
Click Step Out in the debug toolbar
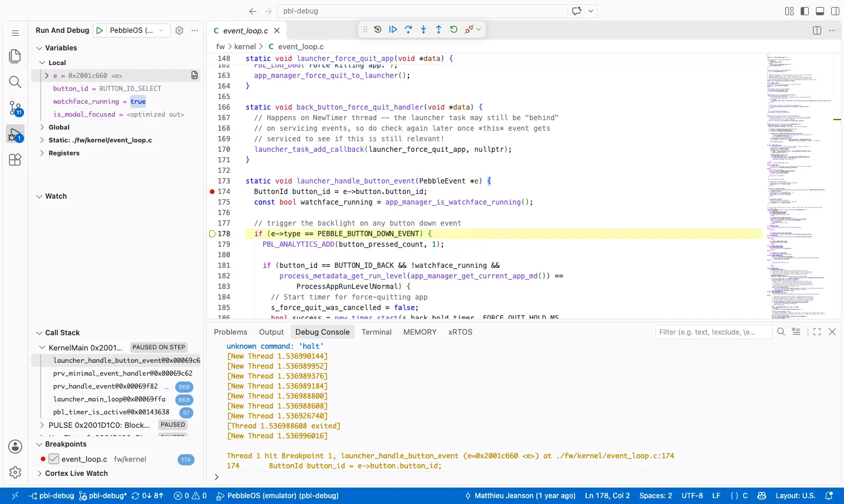439,29
